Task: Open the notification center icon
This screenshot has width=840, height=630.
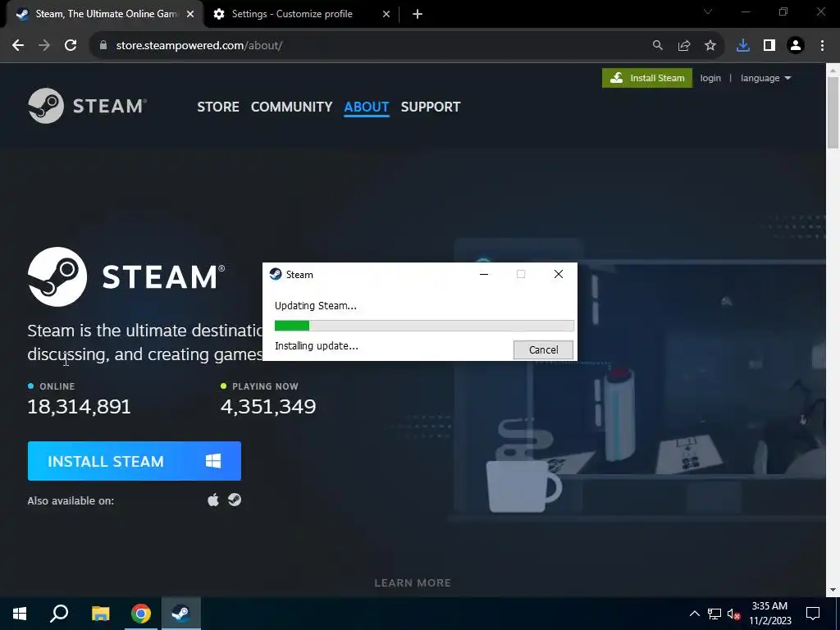Action: (813, 614)
